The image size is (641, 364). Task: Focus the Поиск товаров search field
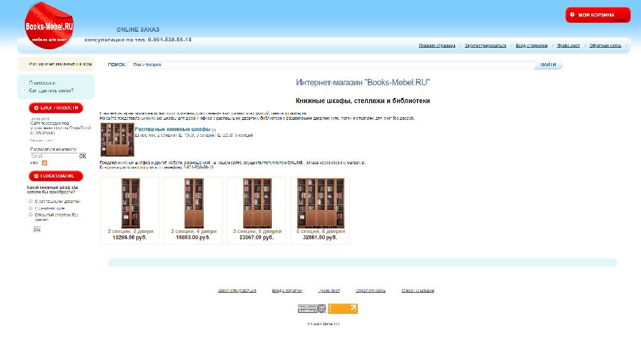[331, 64]
